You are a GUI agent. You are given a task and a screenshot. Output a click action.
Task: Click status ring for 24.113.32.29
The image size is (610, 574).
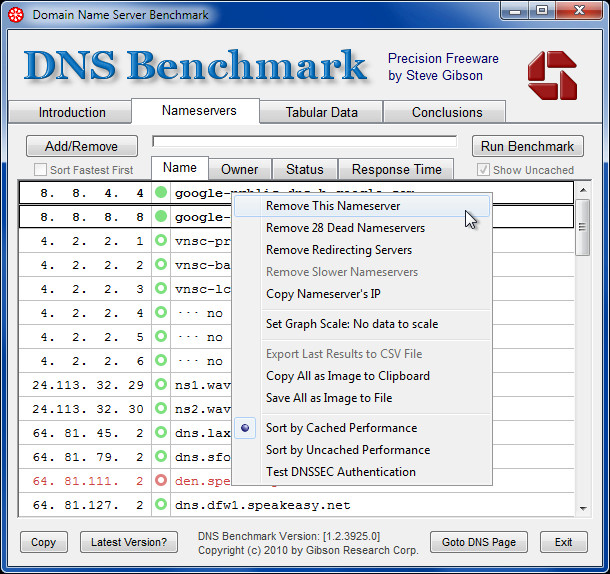pyautogui.click(x=161, y=384)
